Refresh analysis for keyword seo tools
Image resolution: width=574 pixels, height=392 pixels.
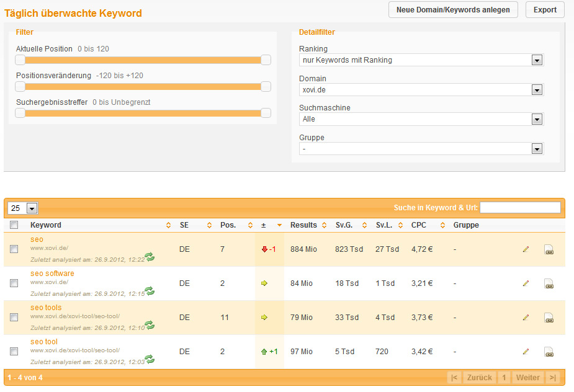(x=150, y=326)
